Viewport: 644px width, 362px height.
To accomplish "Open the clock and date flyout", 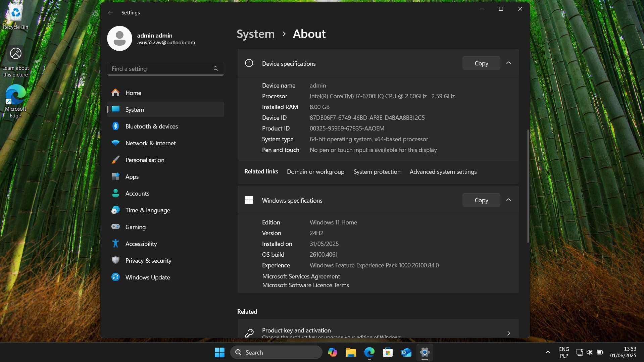I will point(623,352).
